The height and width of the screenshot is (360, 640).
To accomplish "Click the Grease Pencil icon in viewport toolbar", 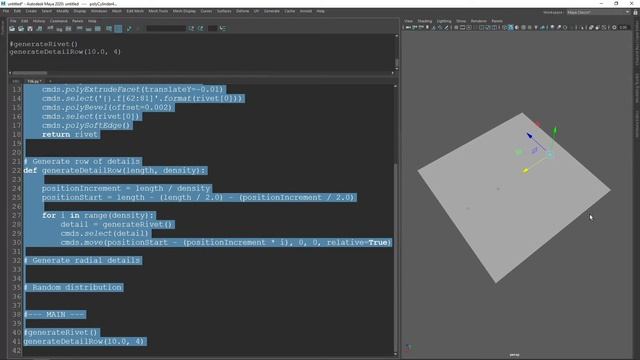I will click(446, 27).
